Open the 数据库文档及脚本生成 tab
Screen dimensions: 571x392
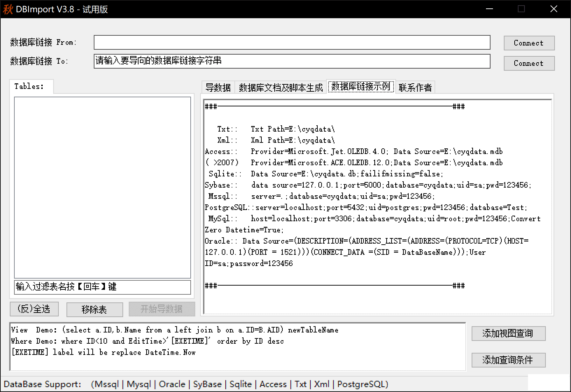[281, 87]
